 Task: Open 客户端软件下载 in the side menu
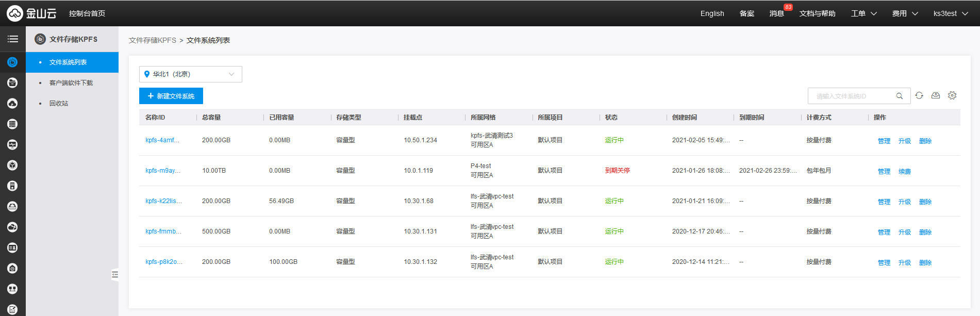(x=72, y=83)
